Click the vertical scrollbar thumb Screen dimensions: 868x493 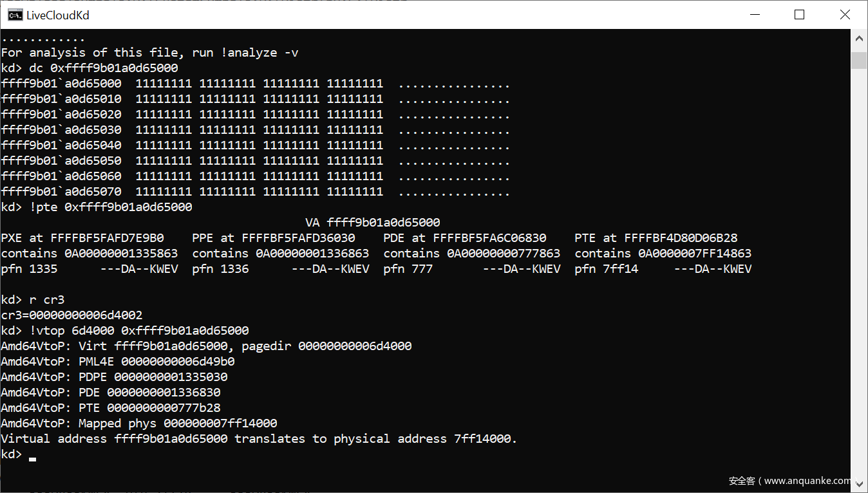tap(859, 60)
